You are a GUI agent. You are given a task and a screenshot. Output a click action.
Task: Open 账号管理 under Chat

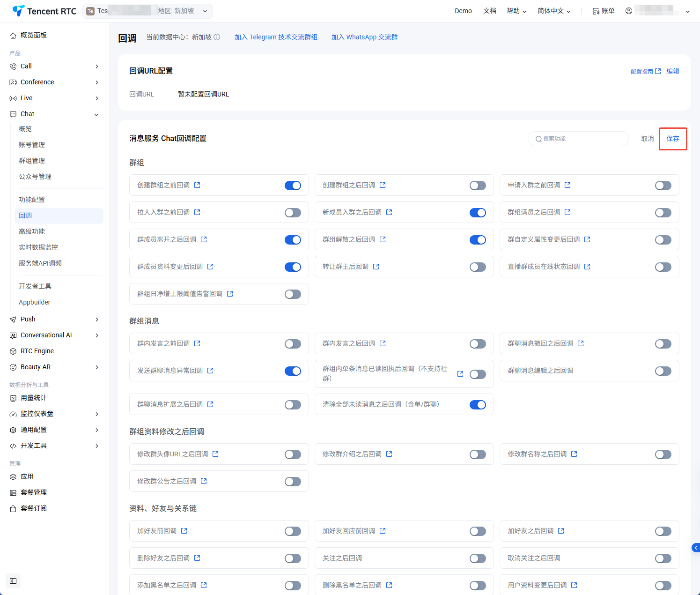point(32,145)
